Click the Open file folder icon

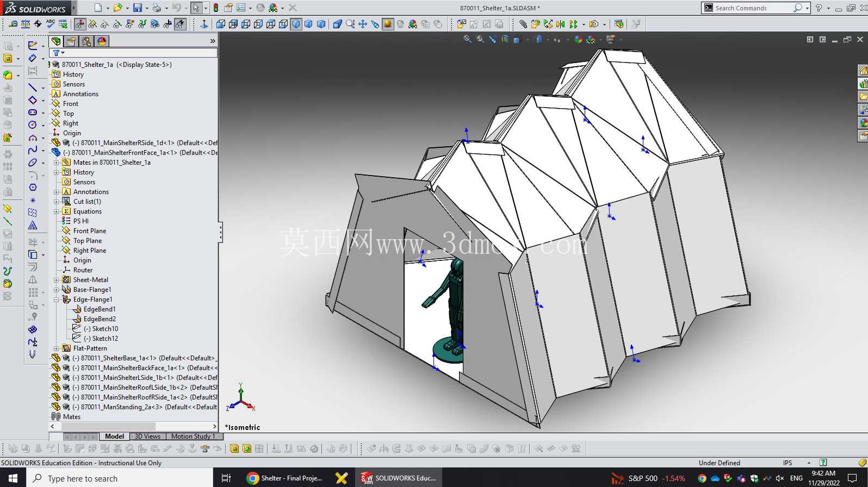pyautogui.click(x=117, y=8)
